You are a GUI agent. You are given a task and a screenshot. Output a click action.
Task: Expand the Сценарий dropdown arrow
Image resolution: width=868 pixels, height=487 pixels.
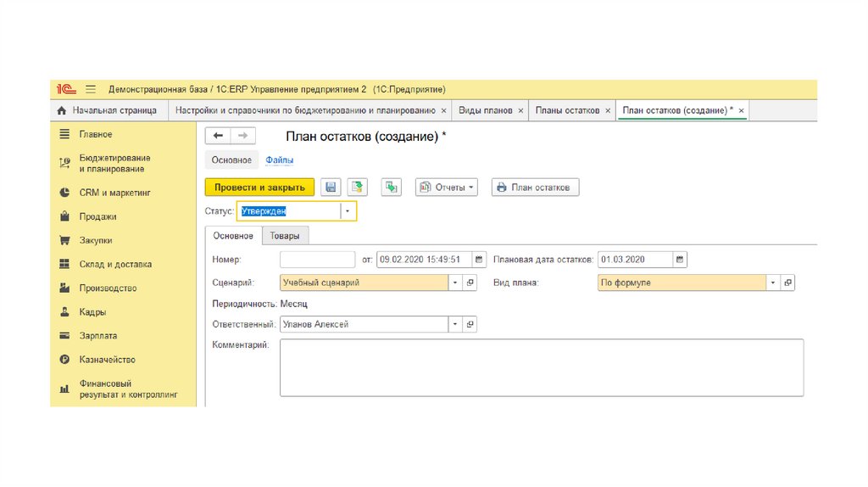[x=455, y=283]
